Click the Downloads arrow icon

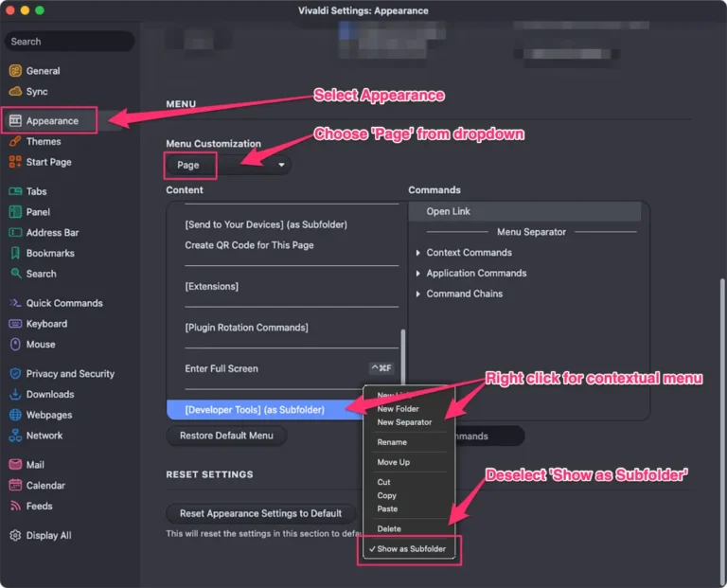pyautogui.click(x=15, y=394)
